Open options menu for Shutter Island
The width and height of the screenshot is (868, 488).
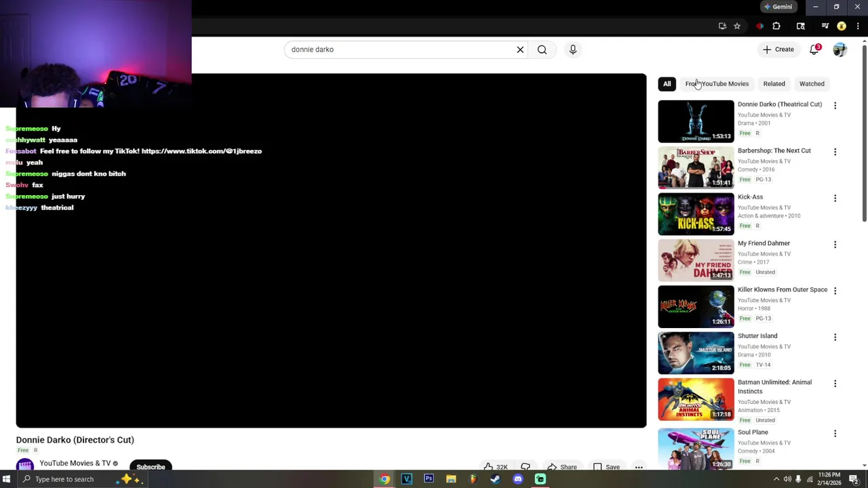click(835, 337)
